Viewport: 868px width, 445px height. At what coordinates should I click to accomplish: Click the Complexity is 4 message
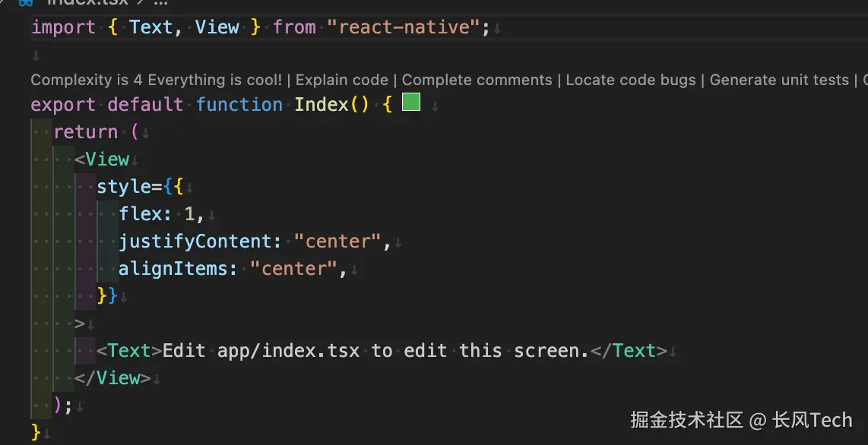click(x=156, y=80)
